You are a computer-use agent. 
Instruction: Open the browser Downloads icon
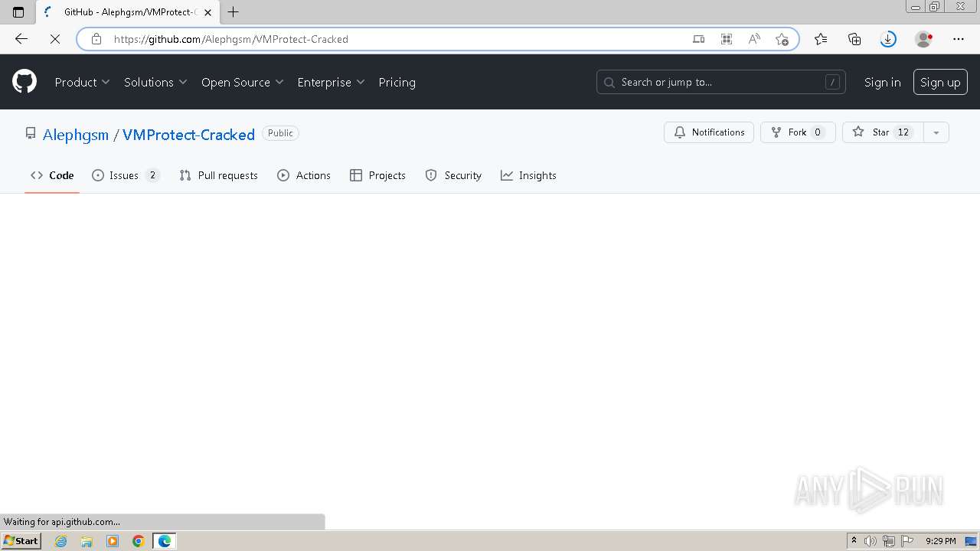pyautogui.click(x=888, y=39)
